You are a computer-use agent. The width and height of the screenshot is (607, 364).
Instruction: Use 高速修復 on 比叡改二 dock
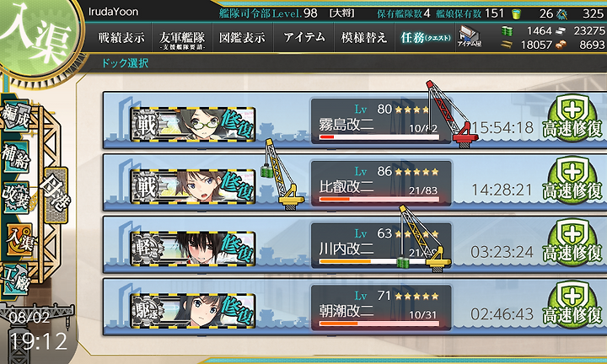pos(572,181)
